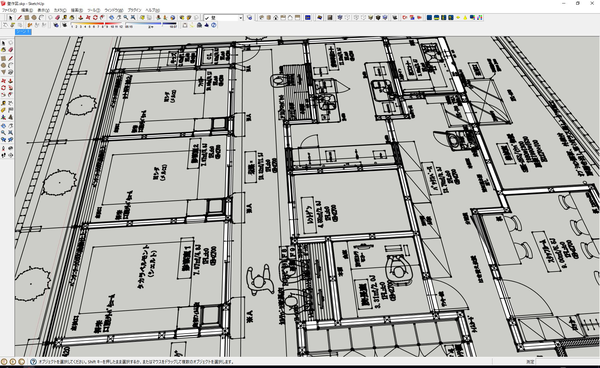600x368 pixels.
Task: Pick the Circle tool in left toolbar
Action: [x=3, y=65]
